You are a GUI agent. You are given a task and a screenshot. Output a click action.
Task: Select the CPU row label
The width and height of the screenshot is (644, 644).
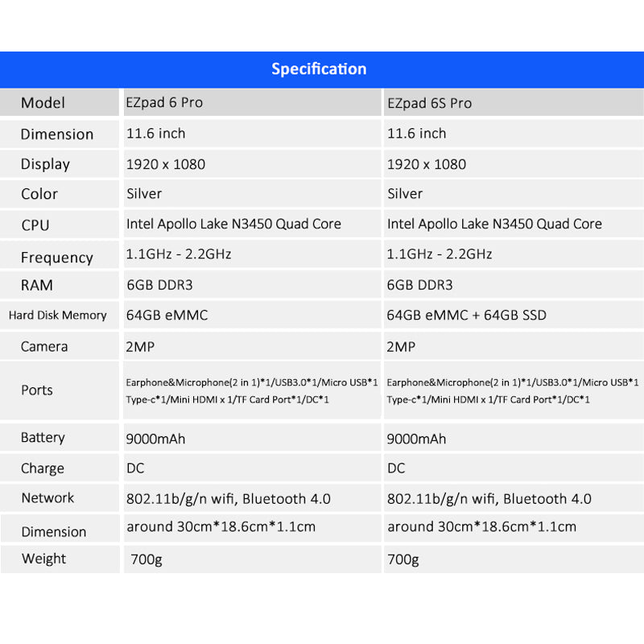point(35,225)
